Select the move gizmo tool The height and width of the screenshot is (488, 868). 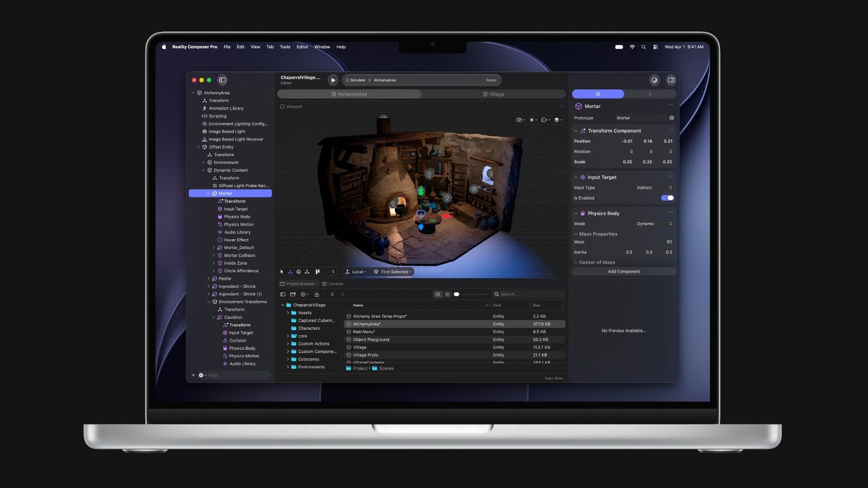point(290,272)
